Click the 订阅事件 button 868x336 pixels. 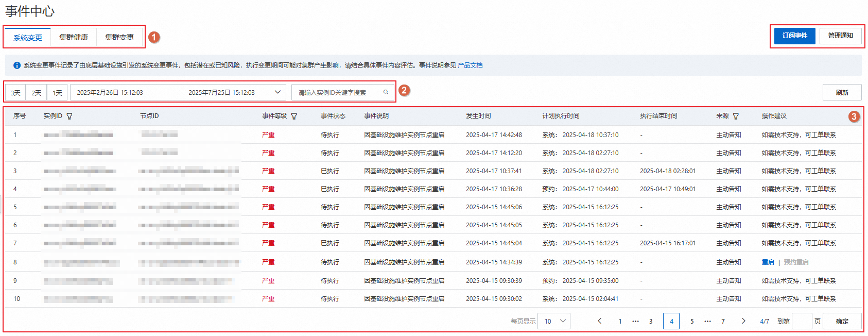click(795, 36)
